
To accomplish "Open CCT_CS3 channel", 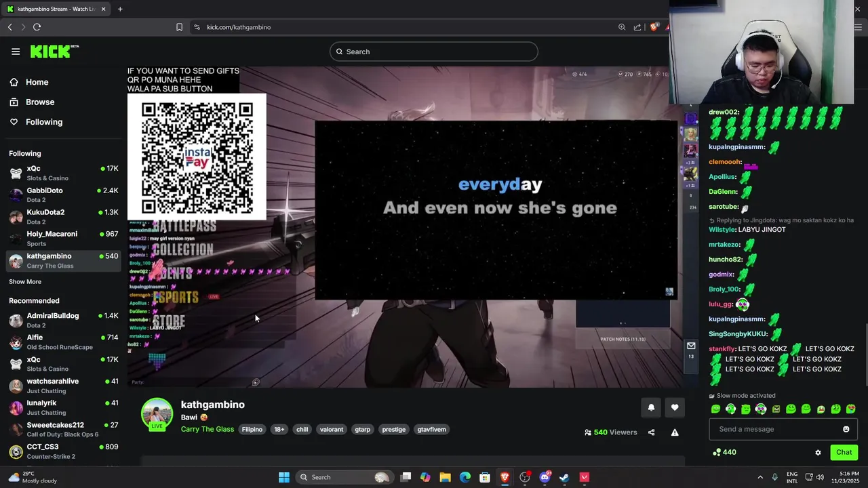I will coord(64,451).
